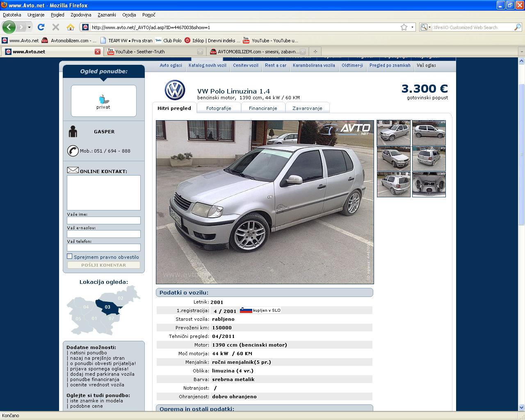Viewport: 525px width, 420px height.
Task: Open the Zgodovina menu
Action: 81,15
